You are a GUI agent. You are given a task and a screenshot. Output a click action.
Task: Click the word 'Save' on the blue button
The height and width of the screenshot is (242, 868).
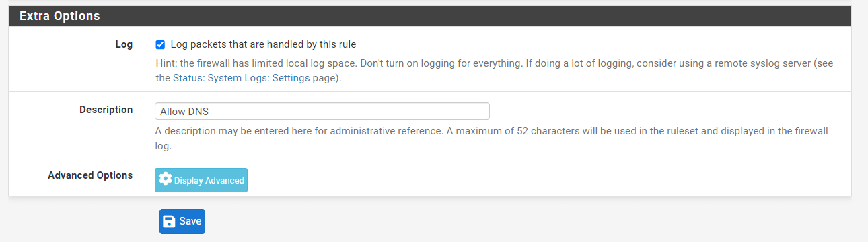(190, 221)
